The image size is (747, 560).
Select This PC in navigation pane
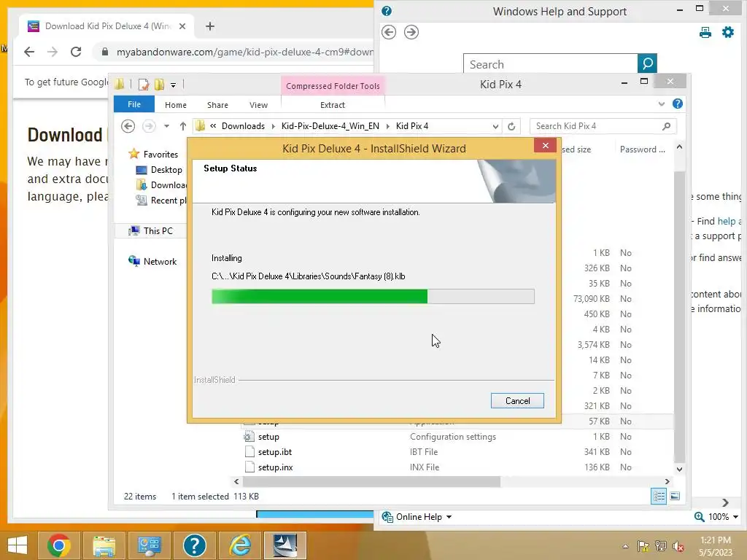pyautogui.click(x=158, y=231)
